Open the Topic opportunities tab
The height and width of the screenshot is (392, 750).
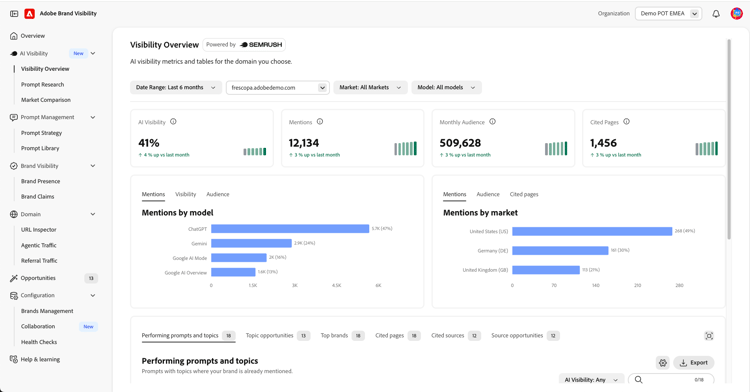[x=277, y=336]
